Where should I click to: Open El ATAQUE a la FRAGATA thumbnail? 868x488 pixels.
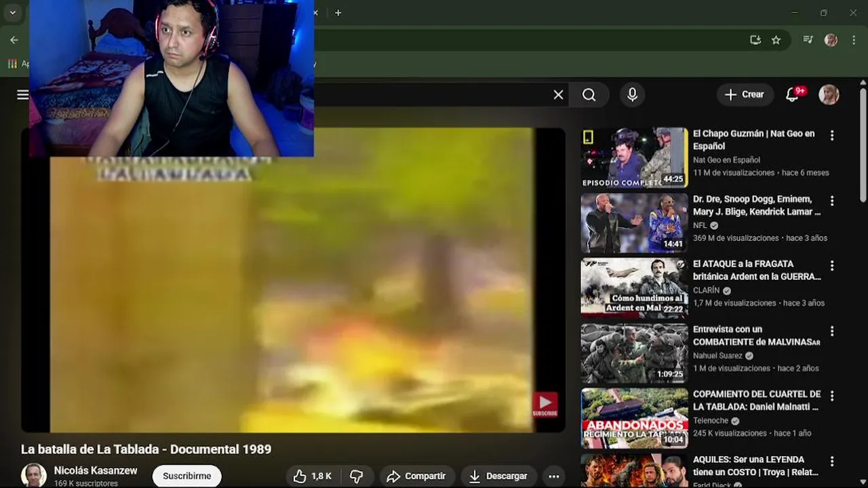point(634,288)
